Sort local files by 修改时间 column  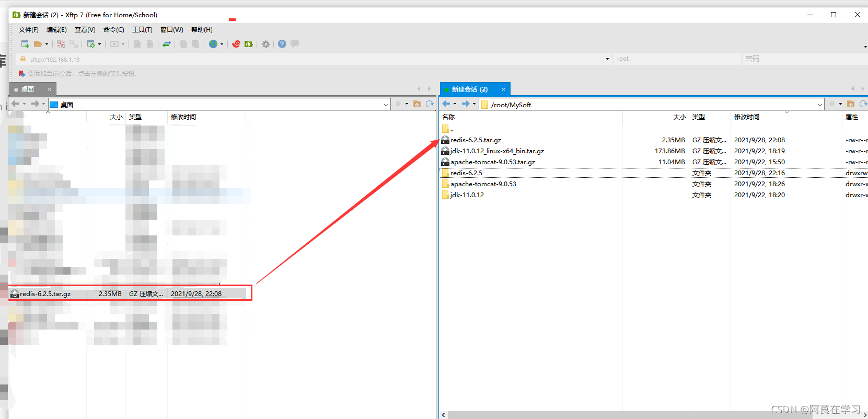click(x=183, y=117)
